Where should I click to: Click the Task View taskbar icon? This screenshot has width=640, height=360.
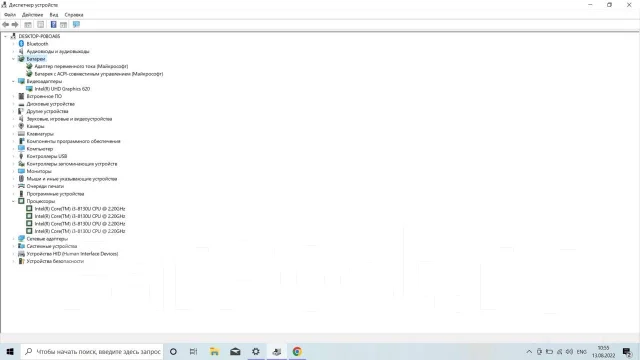point(193,351)
